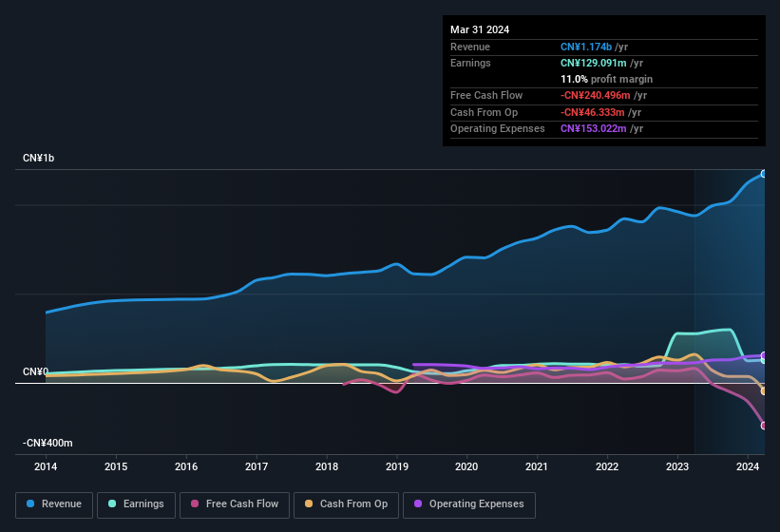780x532 pixels.
Task: Click the teal dot in the Earnings legend
Action: pos(113,504)
